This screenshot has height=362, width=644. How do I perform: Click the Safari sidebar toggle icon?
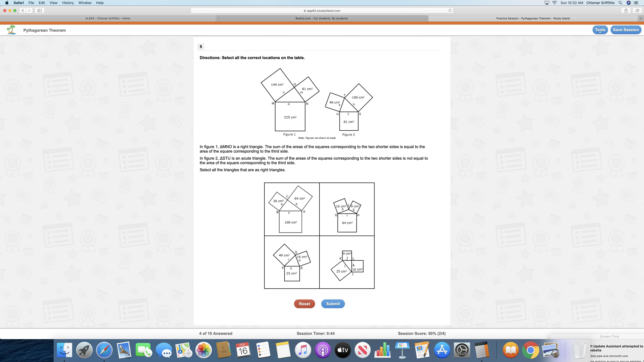tap(39, 10)
